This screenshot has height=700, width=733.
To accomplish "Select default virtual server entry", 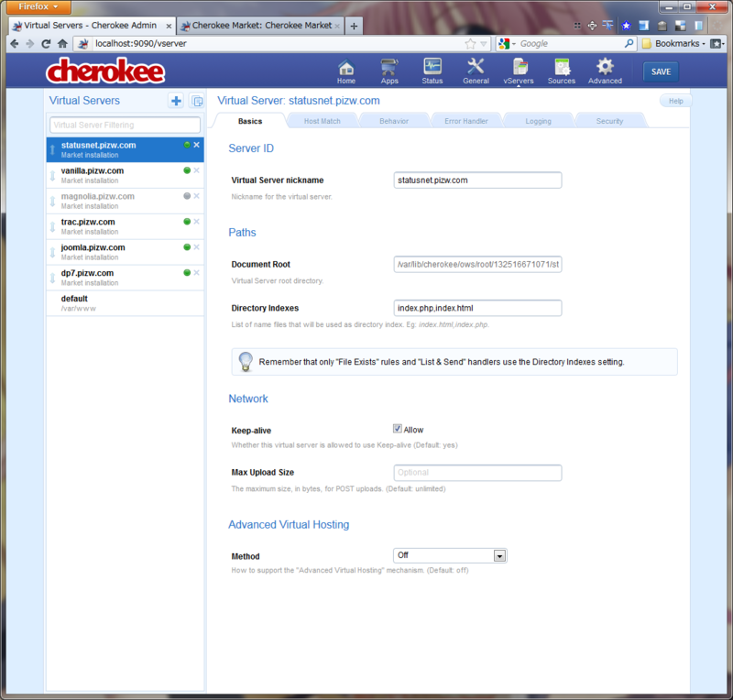I will point(125,303).
